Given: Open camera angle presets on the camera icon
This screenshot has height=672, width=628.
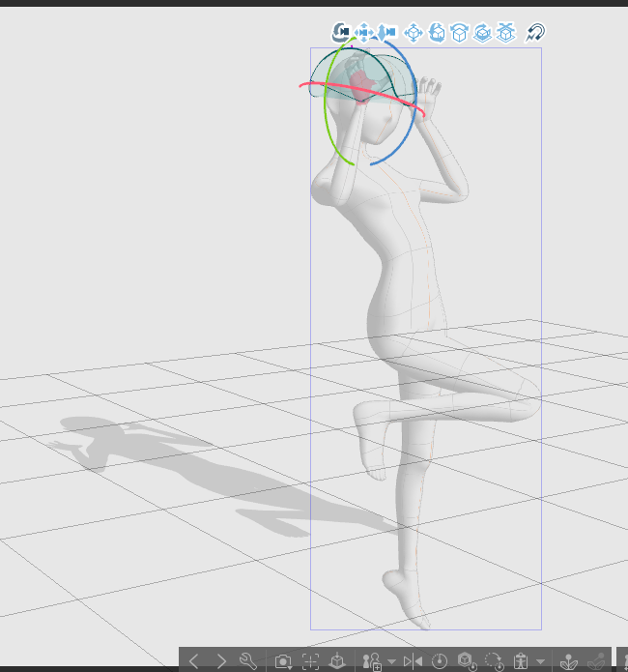Looking at the screenshot, I should (x=283, y=661).
